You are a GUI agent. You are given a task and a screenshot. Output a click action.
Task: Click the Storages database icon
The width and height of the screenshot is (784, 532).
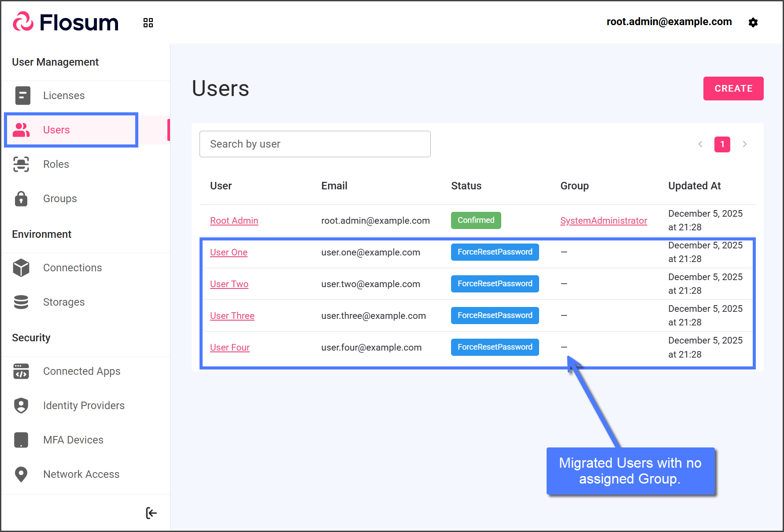click(21, 302)
